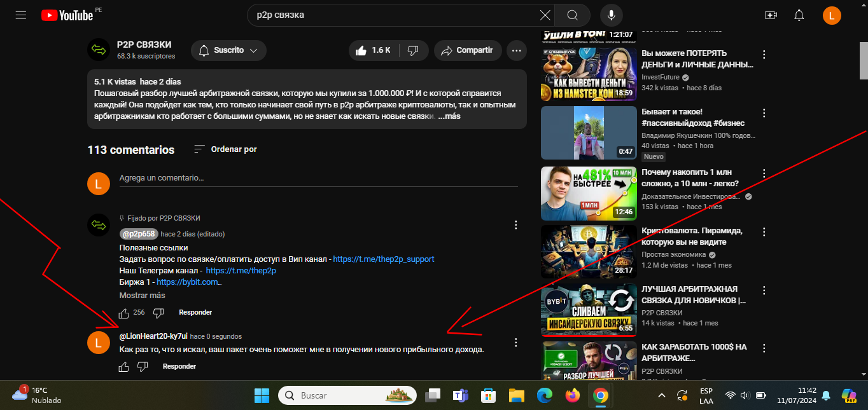Launch Microsoft Edge from taskbar
The height and width of the screenshot is (410, 868).
click(x=544, y=395)
